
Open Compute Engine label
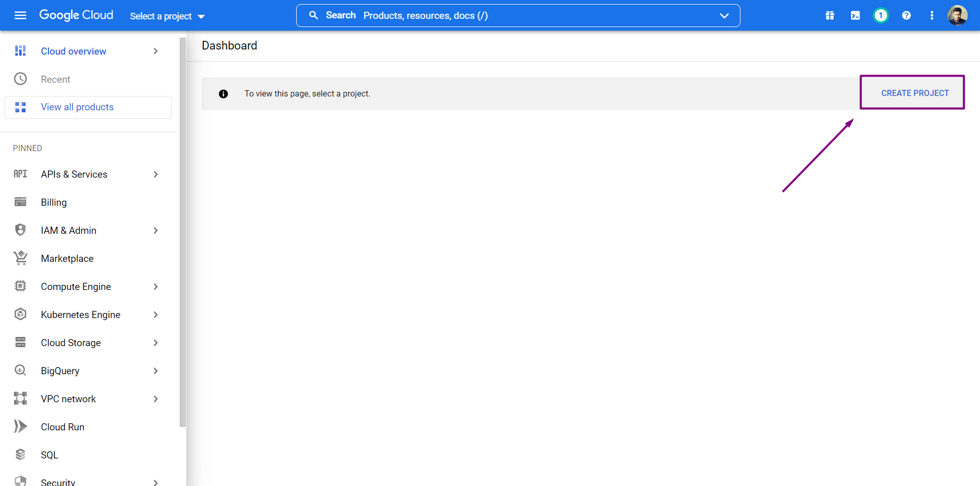pos(76,286)
